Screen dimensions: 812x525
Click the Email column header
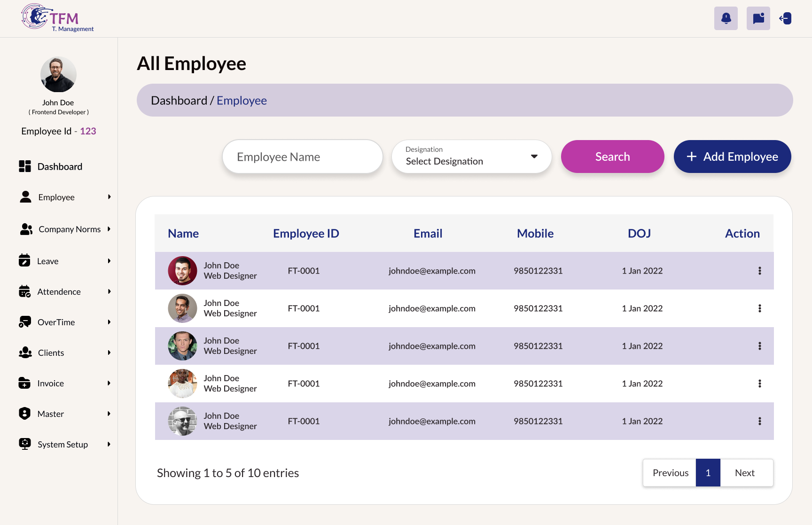pyautogui.click(x=428, y=234)
